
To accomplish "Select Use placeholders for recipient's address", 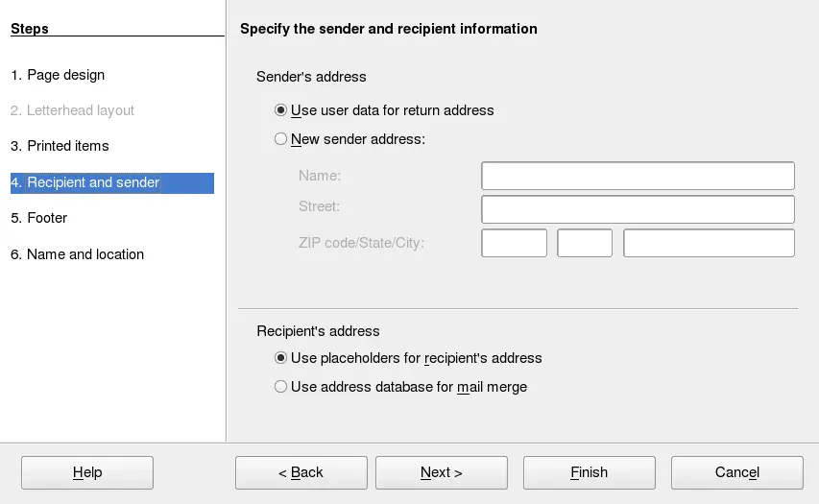I will tap(281, 358).
